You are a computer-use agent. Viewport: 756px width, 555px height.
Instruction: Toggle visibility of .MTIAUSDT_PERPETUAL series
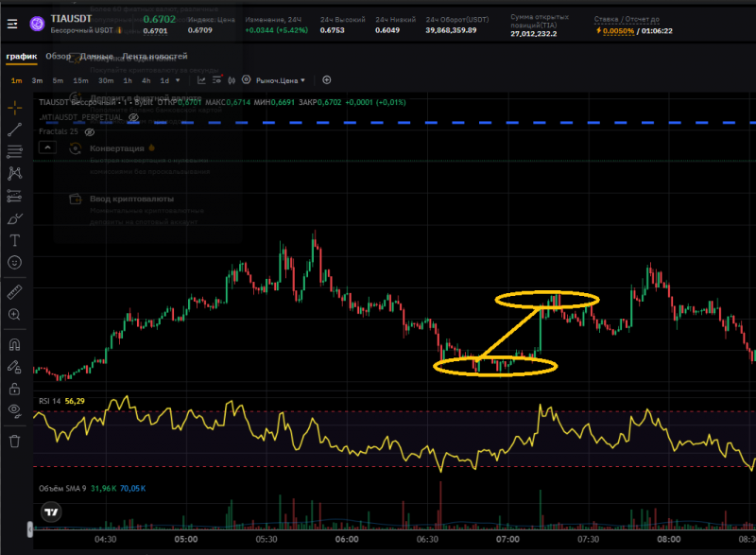coord(133,117)
